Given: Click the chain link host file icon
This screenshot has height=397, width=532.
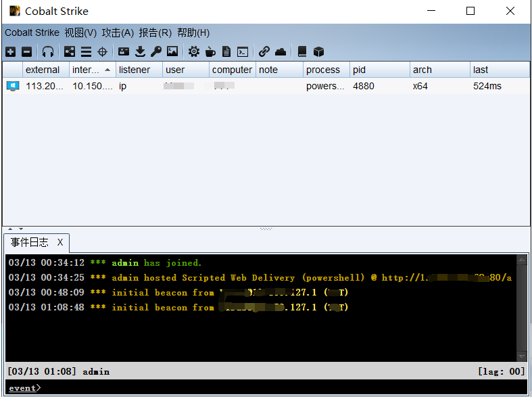Looking at the screenshot, I should click(264, 51).
